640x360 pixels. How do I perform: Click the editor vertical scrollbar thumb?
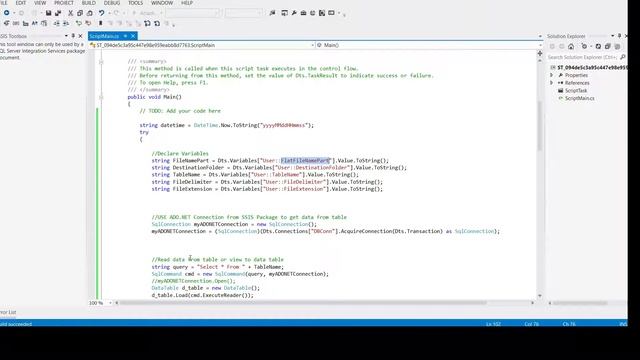click(540, 125)
